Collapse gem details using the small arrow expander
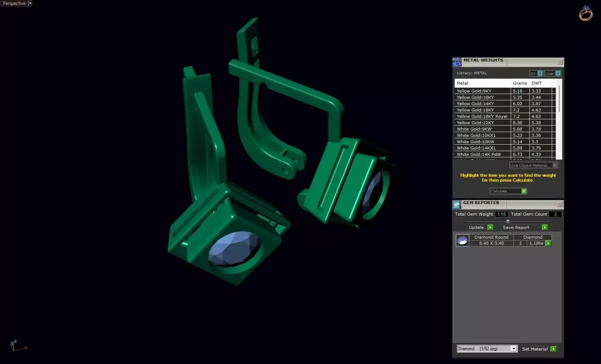 [507, 220]
